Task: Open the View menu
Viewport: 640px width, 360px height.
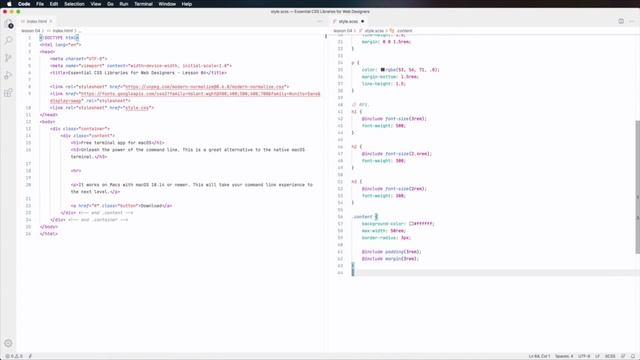Action: click(x=96, y=4)
